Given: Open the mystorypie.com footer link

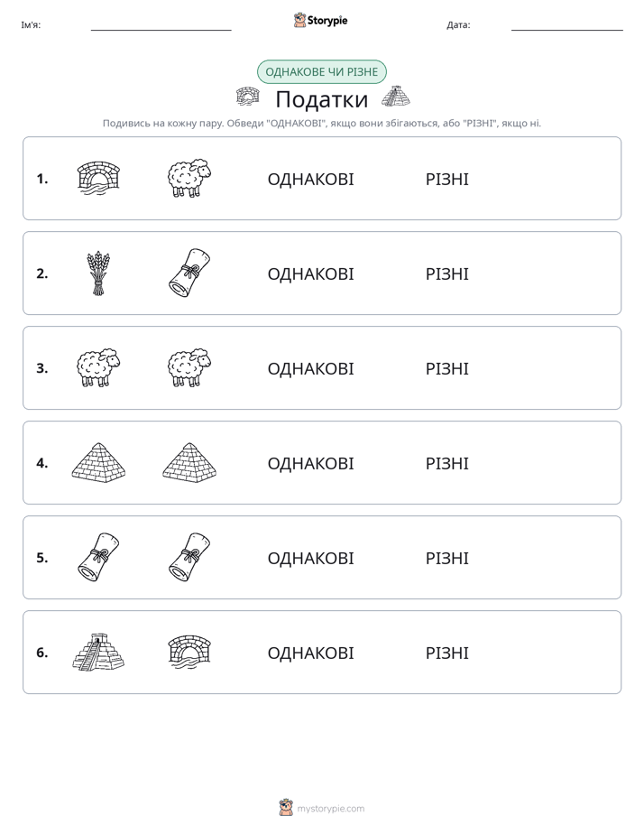Looking at the screenshot, I should pyautogui.click(x=330, y=809).
